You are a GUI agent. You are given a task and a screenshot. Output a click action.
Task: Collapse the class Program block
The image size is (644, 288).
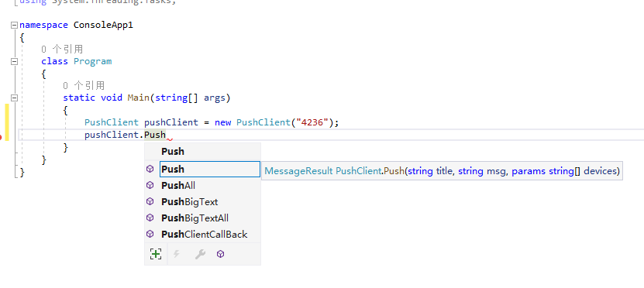click(15, 61)
